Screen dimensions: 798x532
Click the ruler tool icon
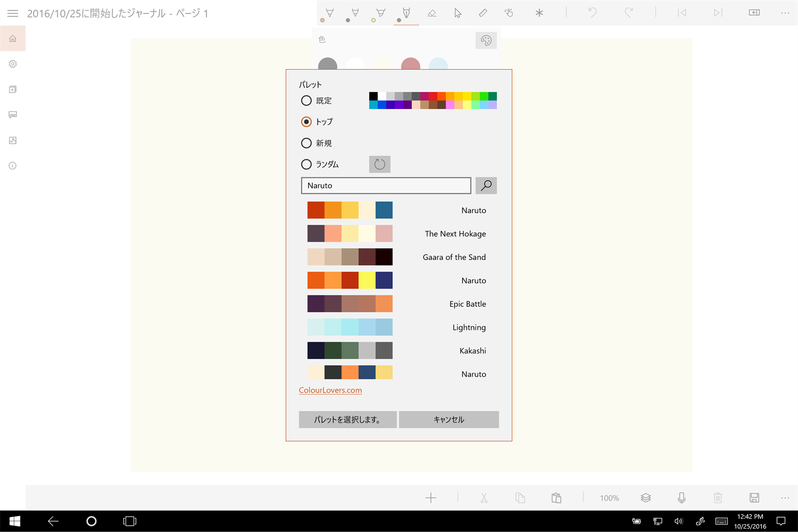pyautogui.click(x=483, y=13)
